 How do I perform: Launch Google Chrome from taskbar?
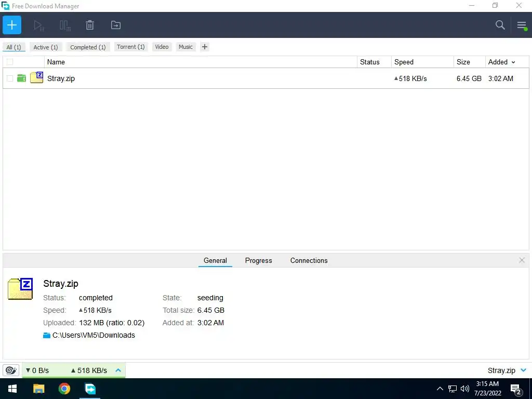click(x=64, y=389)
